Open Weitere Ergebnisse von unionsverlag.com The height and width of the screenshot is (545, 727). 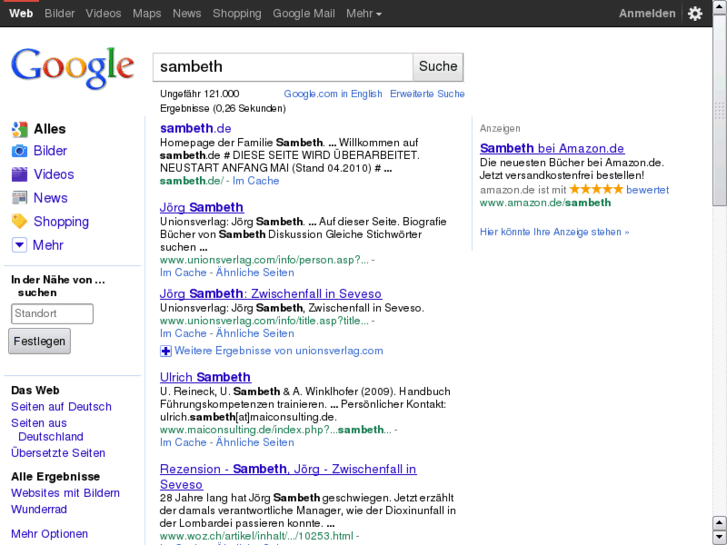tap(279, 351)
